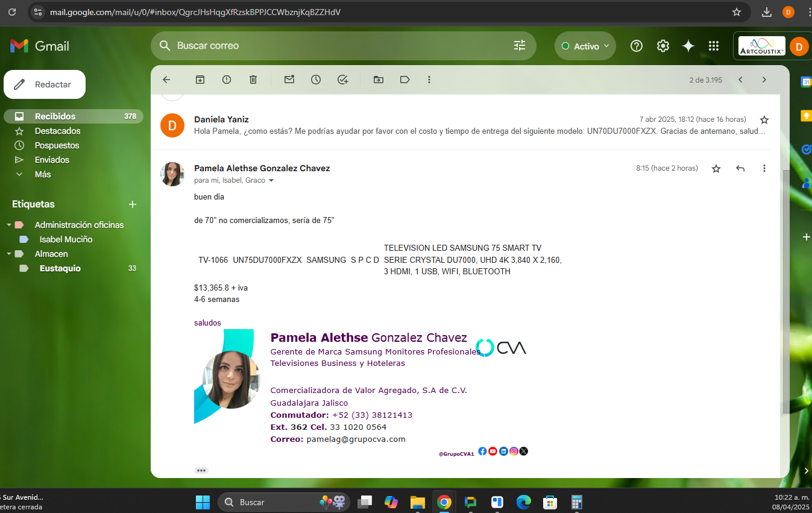This screenshot has height=513, width=812.
Task: Open Google Calendar side panel
Action: click(x=806, y=81)
